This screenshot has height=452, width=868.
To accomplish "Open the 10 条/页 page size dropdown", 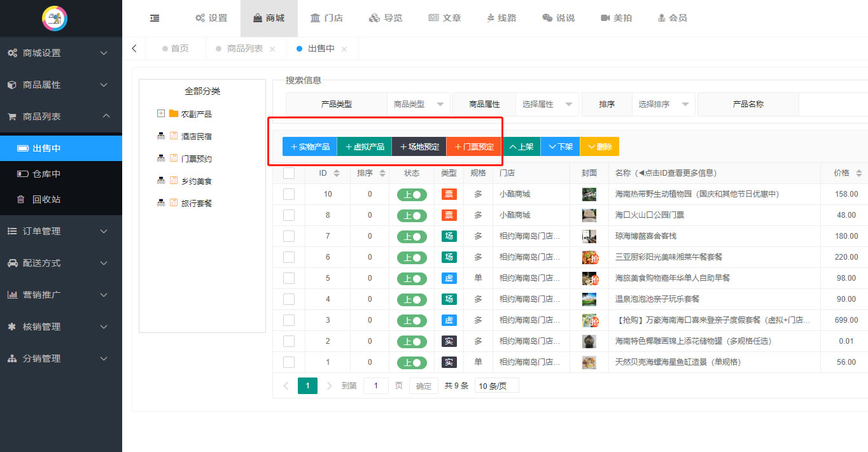I will pyautogui.click(x=496, y=386).
